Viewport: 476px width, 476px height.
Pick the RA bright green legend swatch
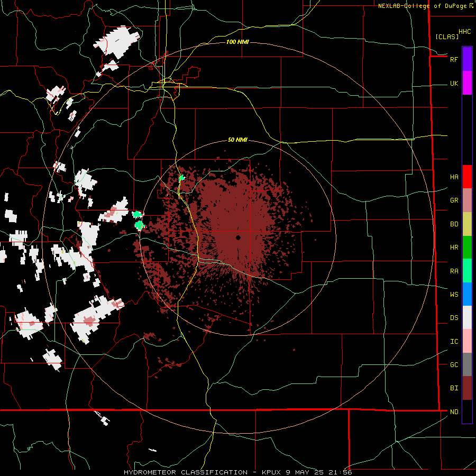click(467, 271)
